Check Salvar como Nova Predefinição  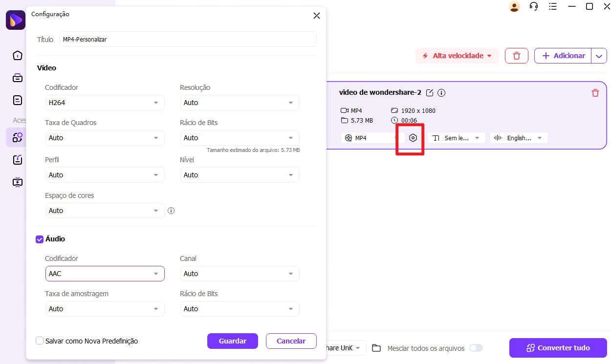pos(40,341)
